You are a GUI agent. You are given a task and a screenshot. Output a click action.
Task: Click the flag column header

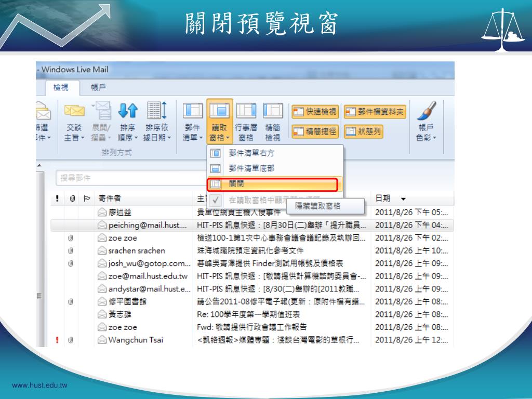[x=87, y=198]
